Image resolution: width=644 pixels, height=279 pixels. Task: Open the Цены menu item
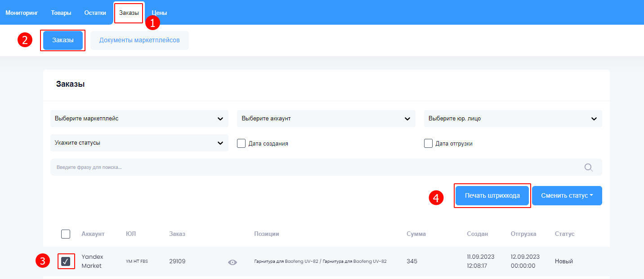click(159, 13)
